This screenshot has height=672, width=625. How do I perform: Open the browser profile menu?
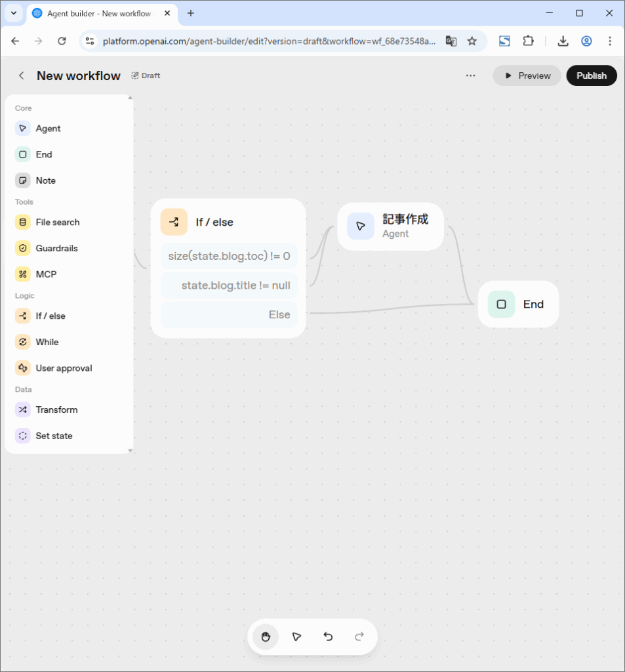586,41
